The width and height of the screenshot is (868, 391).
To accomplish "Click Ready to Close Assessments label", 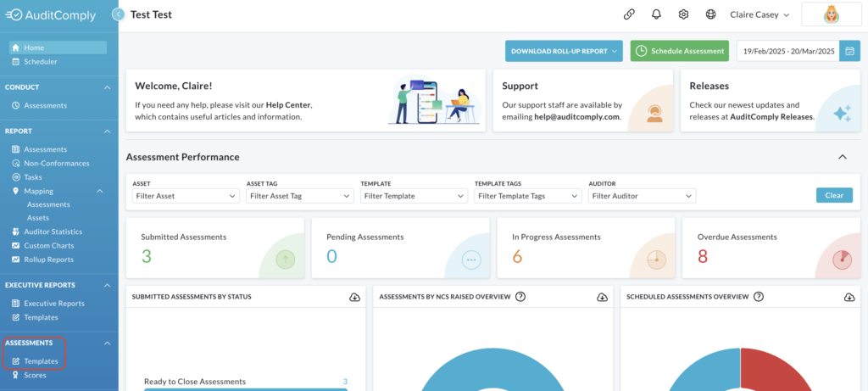I will click(x=195, y=382).
